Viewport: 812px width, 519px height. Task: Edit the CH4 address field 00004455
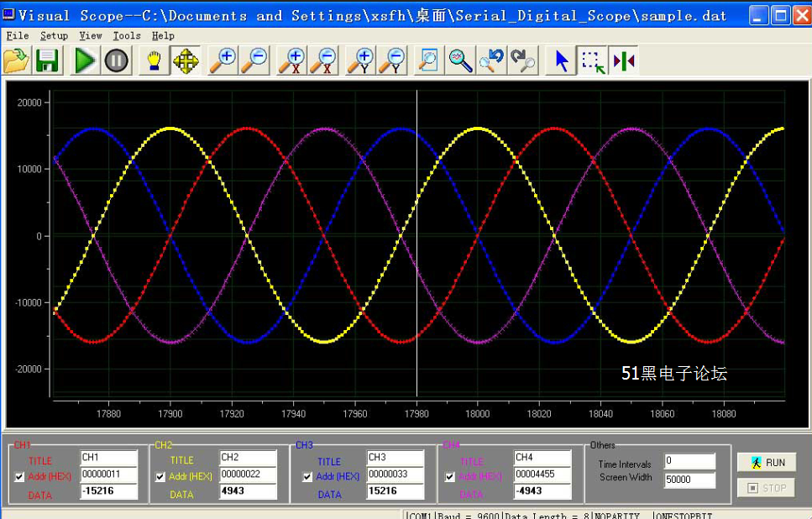pos(542,474)
